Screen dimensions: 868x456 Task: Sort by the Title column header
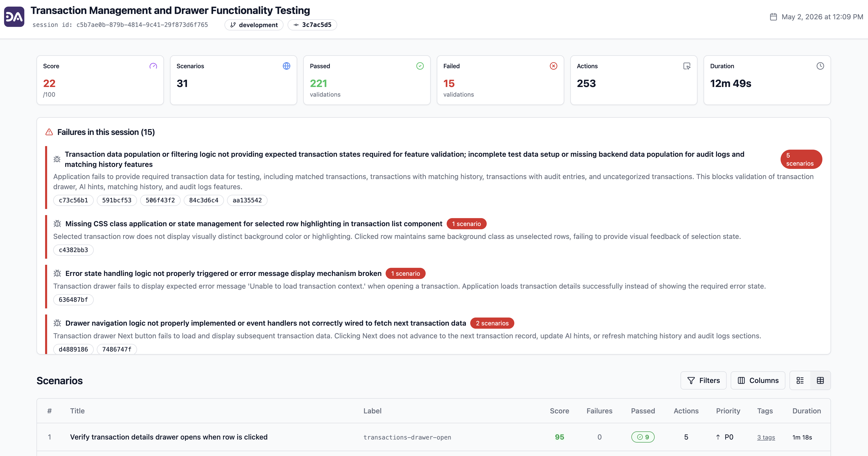pos(78,411)
